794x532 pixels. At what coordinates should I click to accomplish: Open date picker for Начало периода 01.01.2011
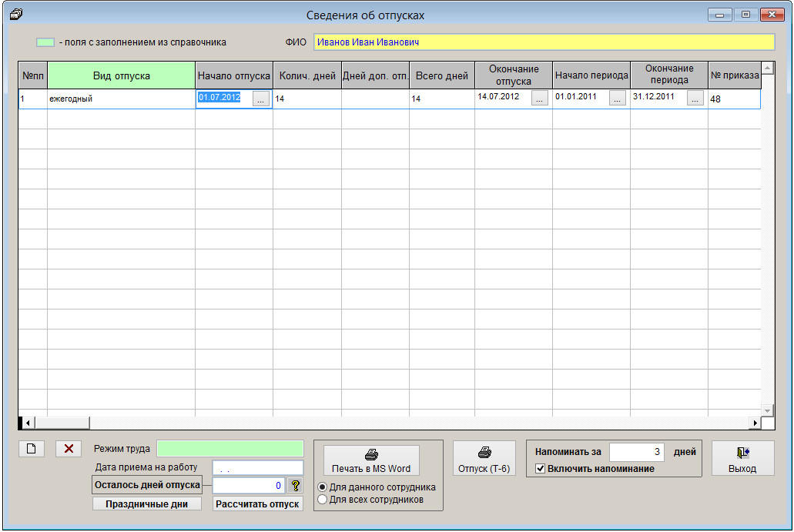618,99
